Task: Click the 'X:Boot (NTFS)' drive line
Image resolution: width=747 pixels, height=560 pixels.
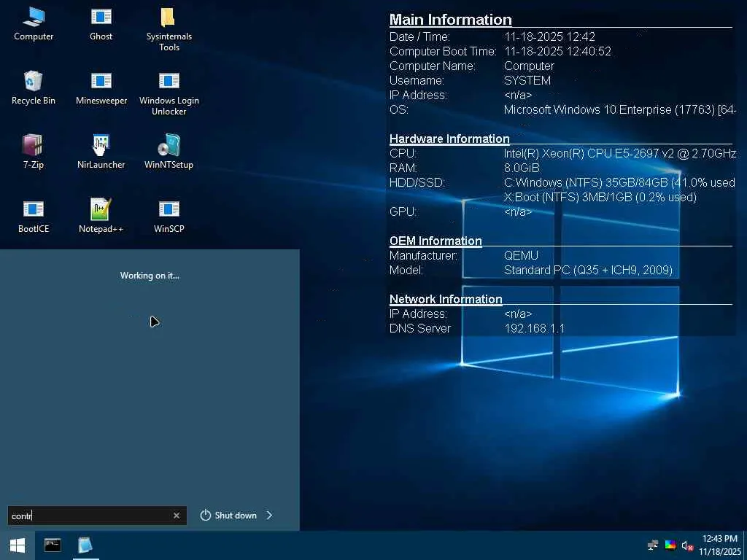Action: click(600, 197)
